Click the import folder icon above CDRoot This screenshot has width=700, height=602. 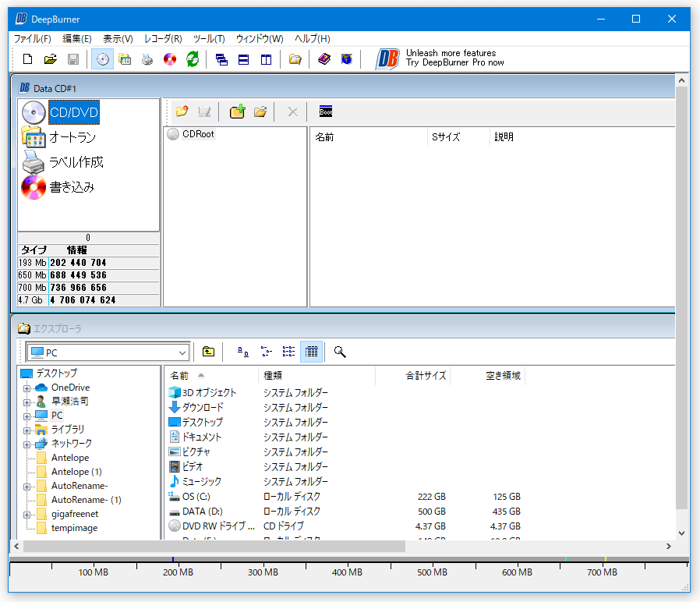point(182,112)
